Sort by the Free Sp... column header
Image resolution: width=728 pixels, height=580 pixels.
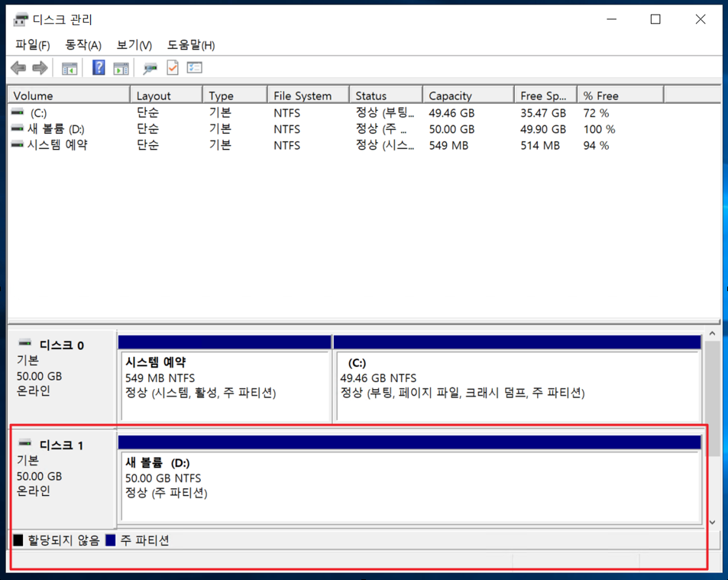point(545,96)
